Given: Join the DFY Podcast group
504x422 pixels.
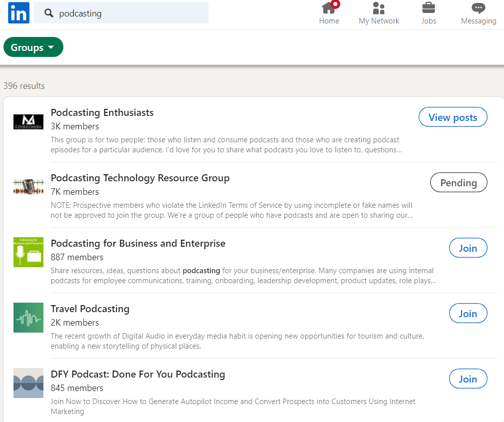Looking at the screenshot, I should tap(468, 379).
